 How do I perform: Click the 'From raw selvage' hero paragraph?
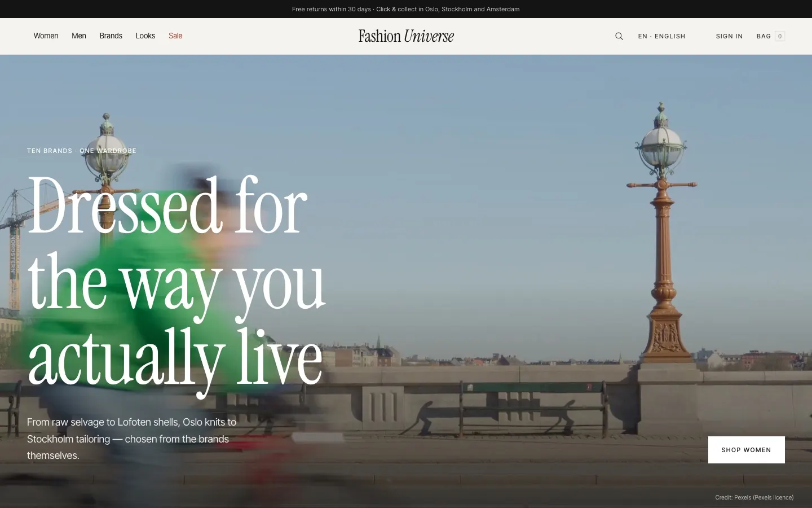pyautogui.click(x=132, y=439)
